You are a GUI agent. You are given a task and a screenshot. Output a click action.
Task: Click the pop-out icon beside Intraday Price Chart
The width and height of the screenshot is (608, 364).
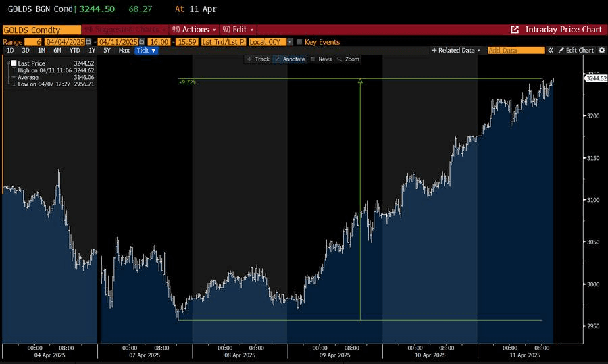[515, 30]
